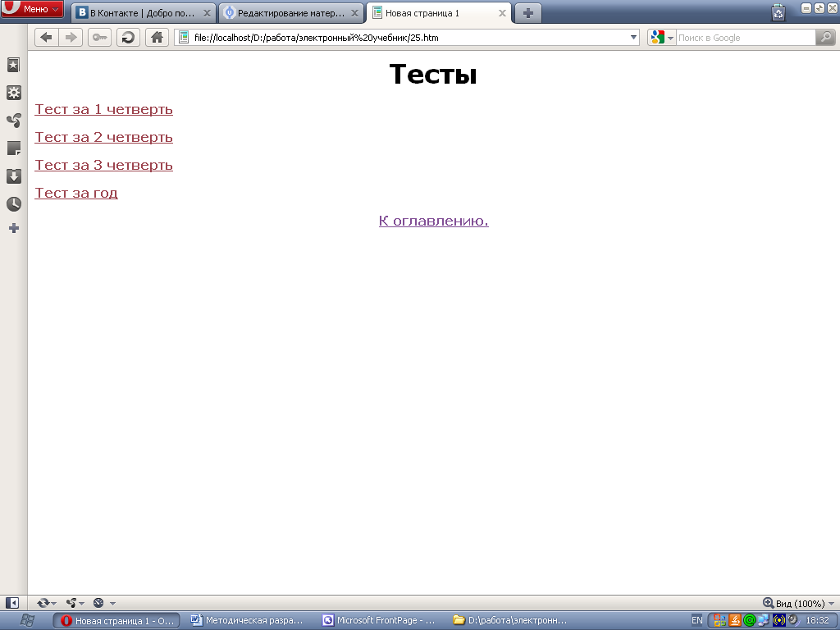Switch to D:\работа\электронн... folder window

point(510,620)
